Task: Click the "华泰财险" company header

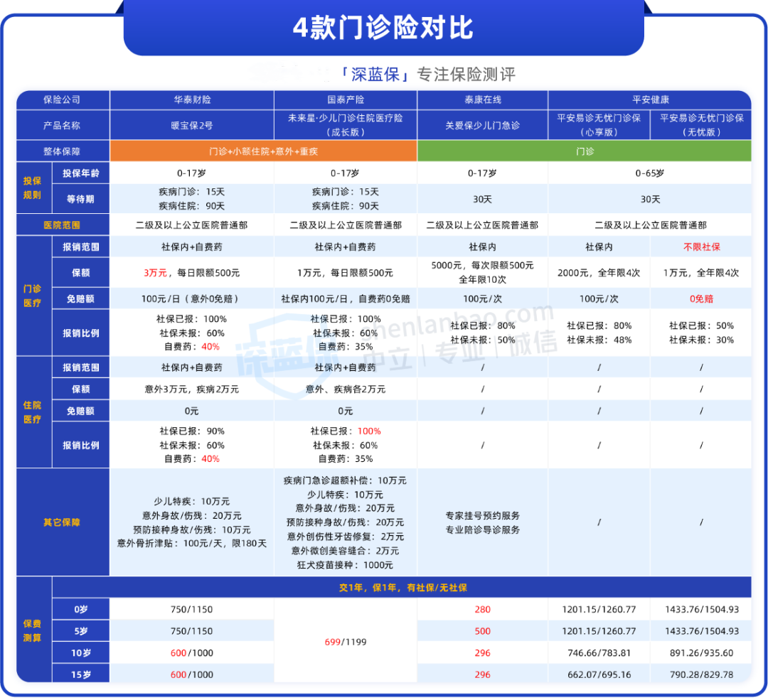Action: click(x=192, y=100)
